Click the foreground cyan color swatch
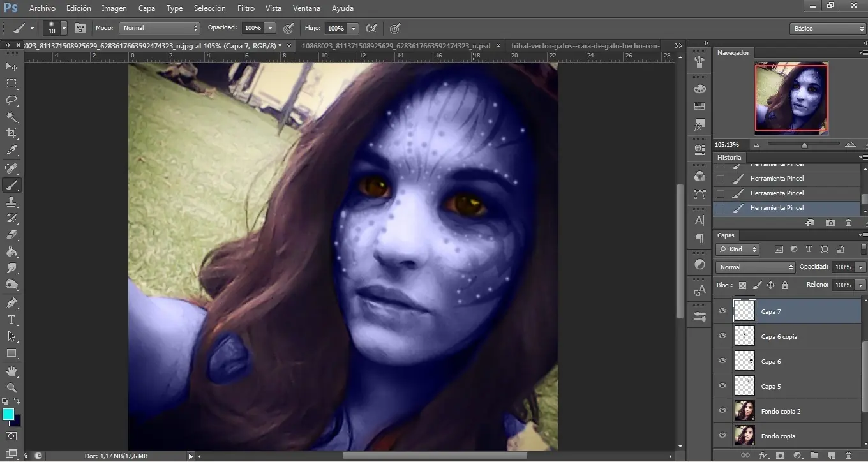Screen dimensions: 868x462 click(x=8, y=414)
